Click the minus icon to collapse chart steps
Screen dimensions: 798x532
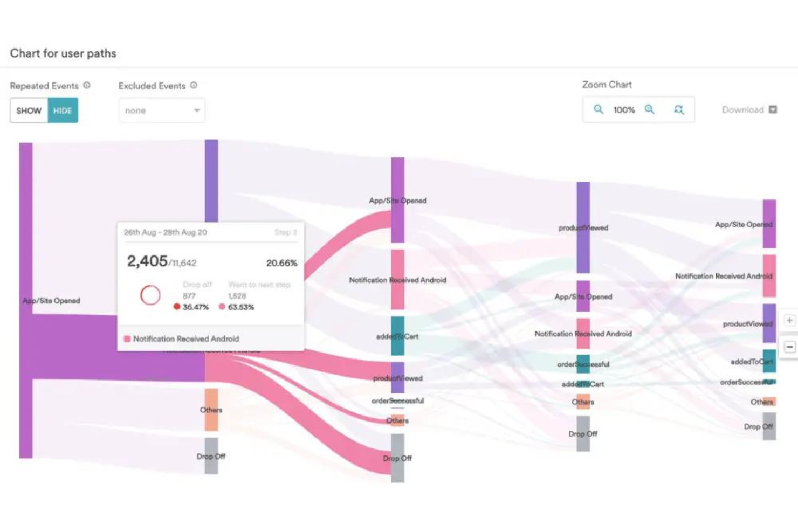point(789,347)
